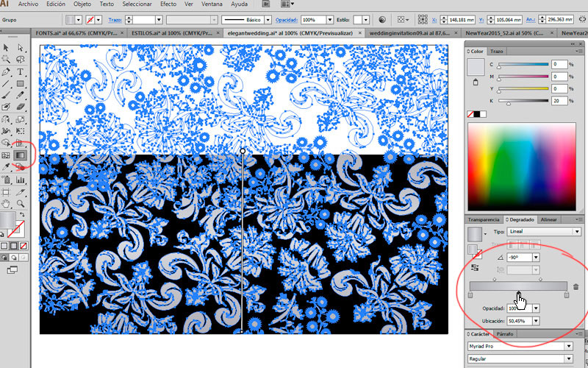
Task: Click the K channel slider
Action: click(x=509, y=103)
